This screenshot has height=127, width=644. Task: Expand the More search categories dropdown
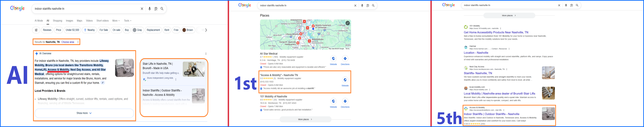pos(116,21)
